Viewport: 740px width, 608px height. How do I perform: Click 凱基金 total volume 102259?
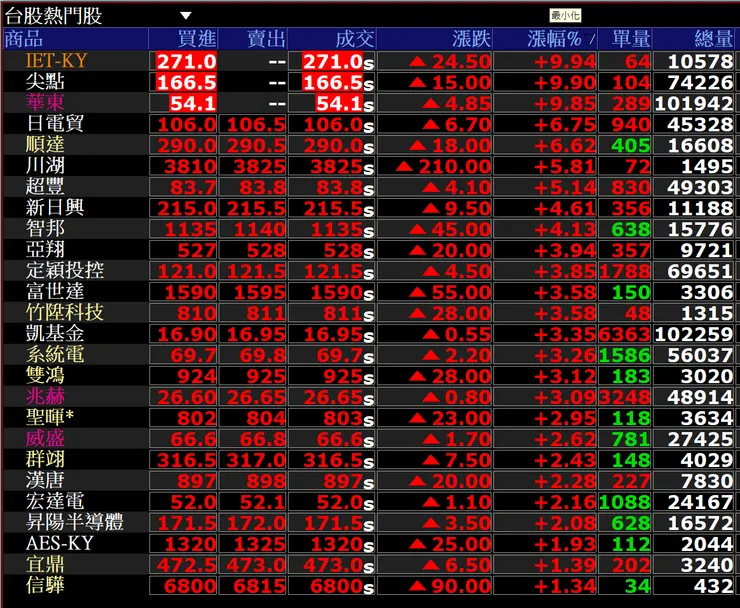click(694, 334)
